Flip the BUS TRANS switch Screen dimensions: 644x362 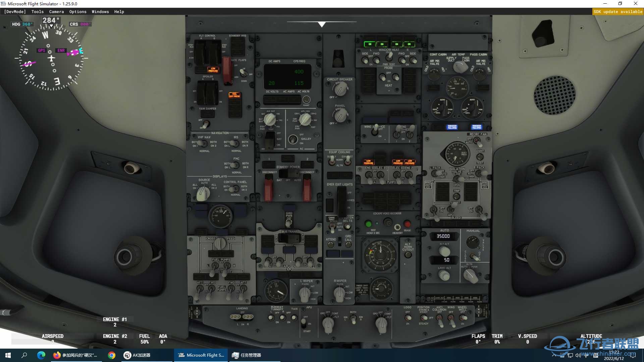pyautogui.click(x=289, y=238)
